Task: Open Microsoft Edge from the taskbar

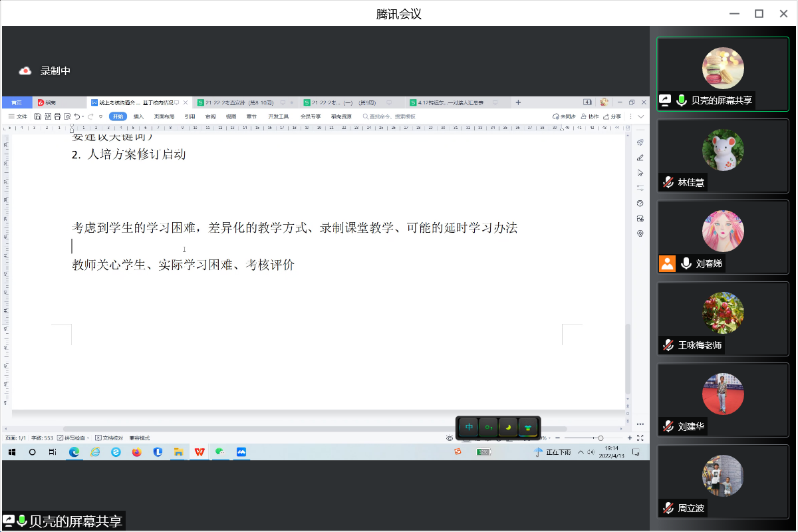Action: (x=74, y=452)
